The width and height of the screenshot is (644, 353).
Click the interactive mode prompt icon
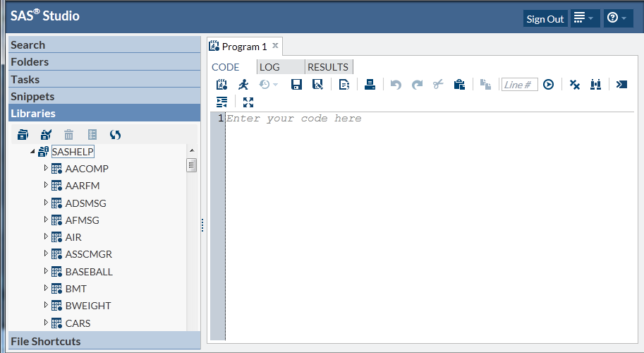coord(622,85)
